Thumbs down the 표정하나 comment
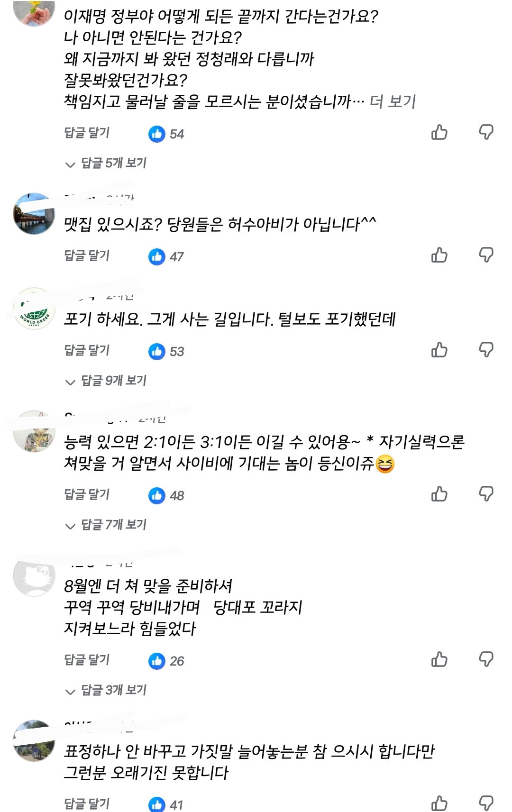 click(486, 803)
